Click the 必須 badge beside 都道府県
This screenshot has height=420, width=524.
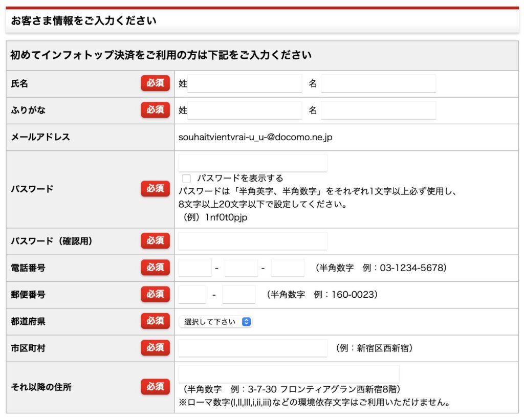point(155,321)
